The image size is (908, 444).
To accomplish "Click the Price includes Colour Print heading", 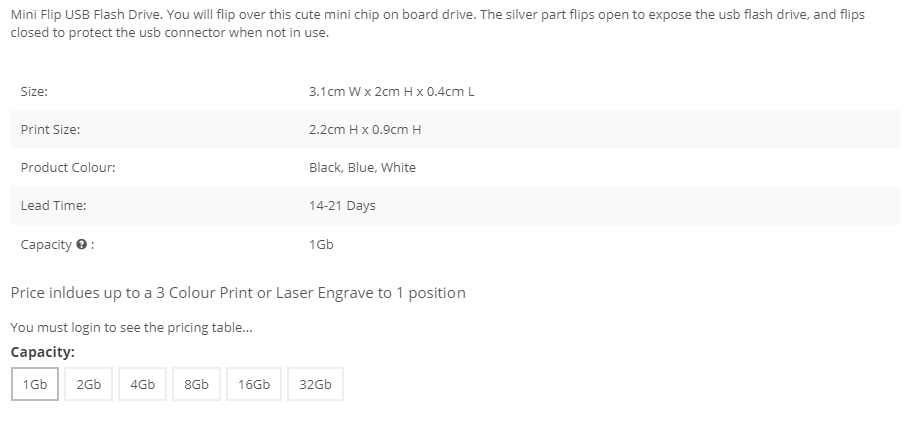I will (238, 293).
